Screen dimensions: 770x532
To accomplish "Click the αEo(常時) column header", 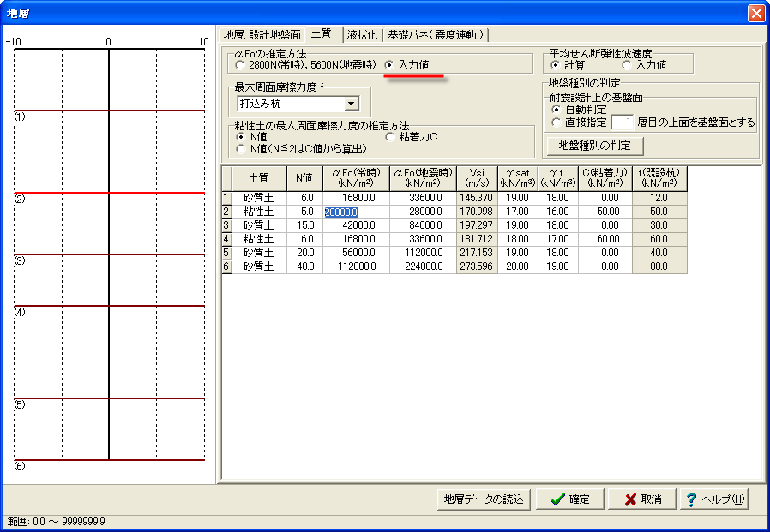I will click(356, 178).
